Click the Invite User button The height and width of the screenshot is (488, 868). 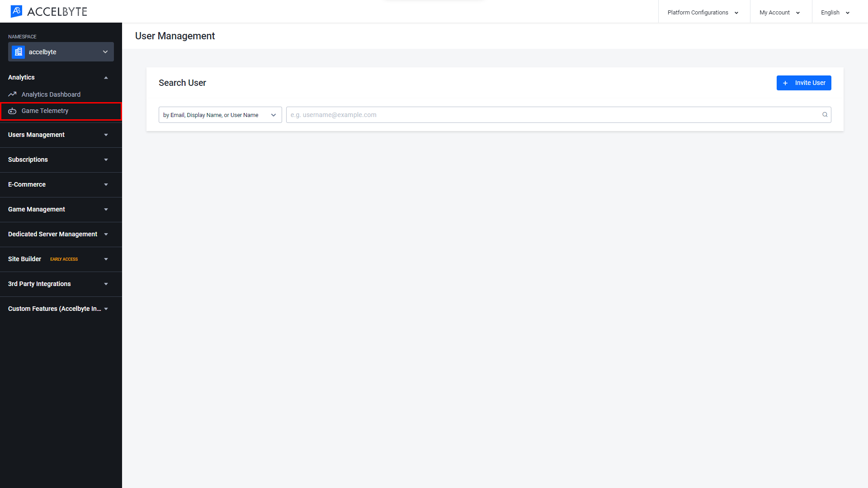point(804,83)
